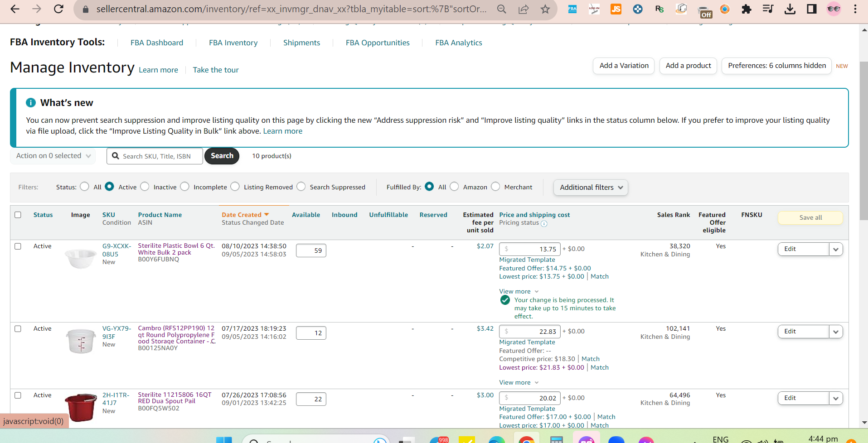Image resolution: width=868 pixels, height=443 pixels.
Task: View site information via the lock icon
Action: tap(85, 9)
